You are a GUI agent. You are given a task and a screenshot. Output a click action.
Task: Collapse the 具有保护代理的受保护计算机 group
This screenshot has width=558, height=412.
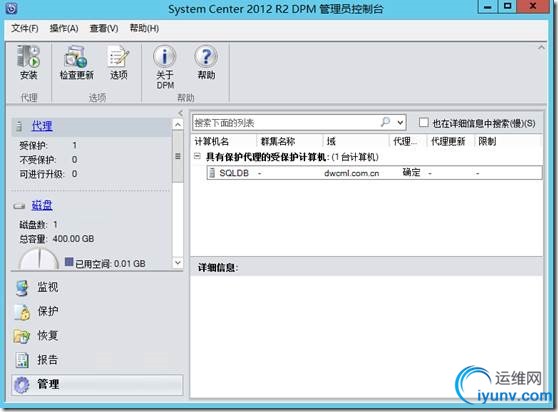(197, 156)
